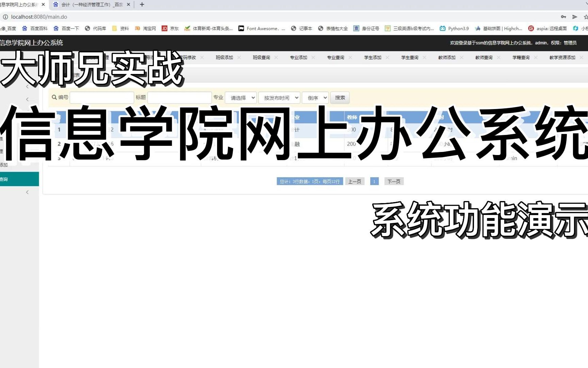Image resolution: width=588 pixels, height=368 pixels.
Task: Switch to the 班级查询 tab
Action: 261,58
